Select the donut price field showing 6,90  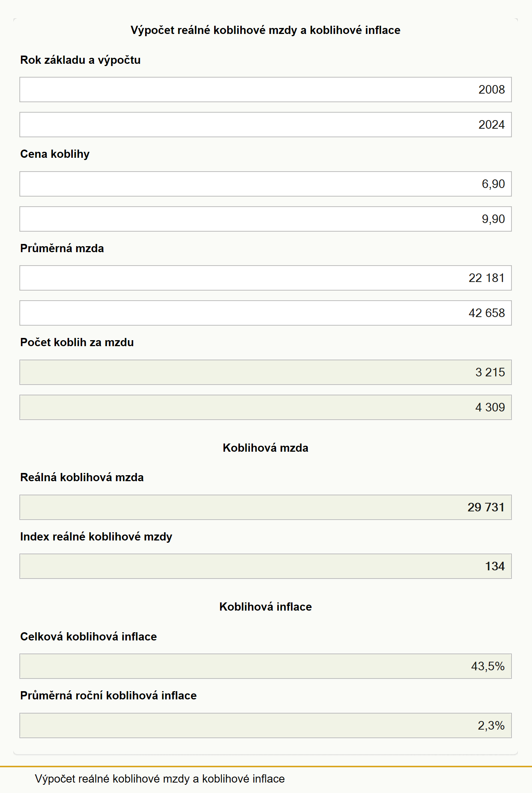pyautogui.click(x=266, y=184)
